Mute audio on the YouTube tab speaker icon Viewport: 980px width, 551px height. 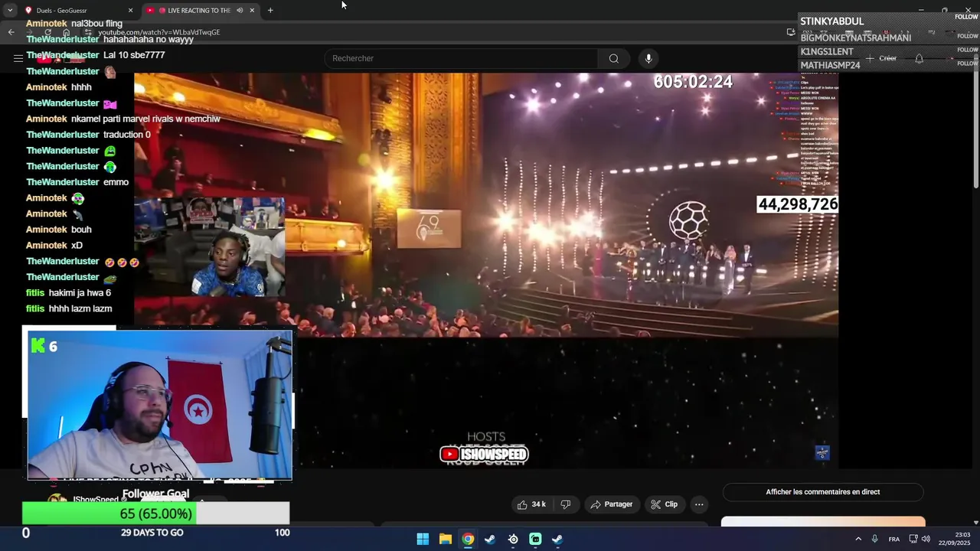click(x=240, y=11)
